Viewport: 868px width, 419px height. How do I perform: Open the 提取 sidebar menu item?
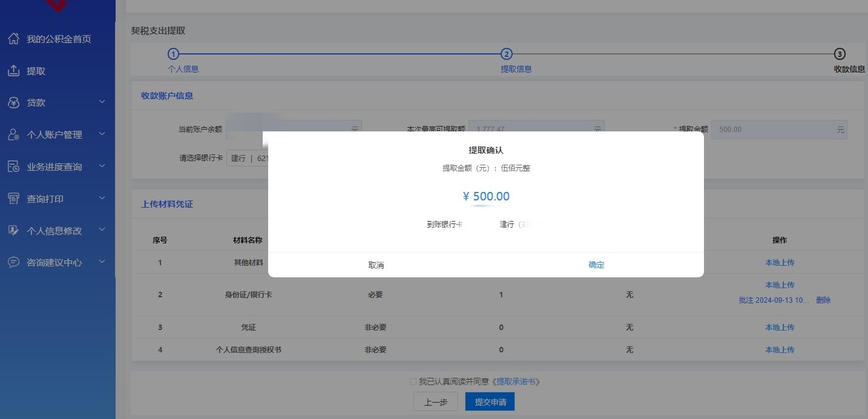pos(36,71)
